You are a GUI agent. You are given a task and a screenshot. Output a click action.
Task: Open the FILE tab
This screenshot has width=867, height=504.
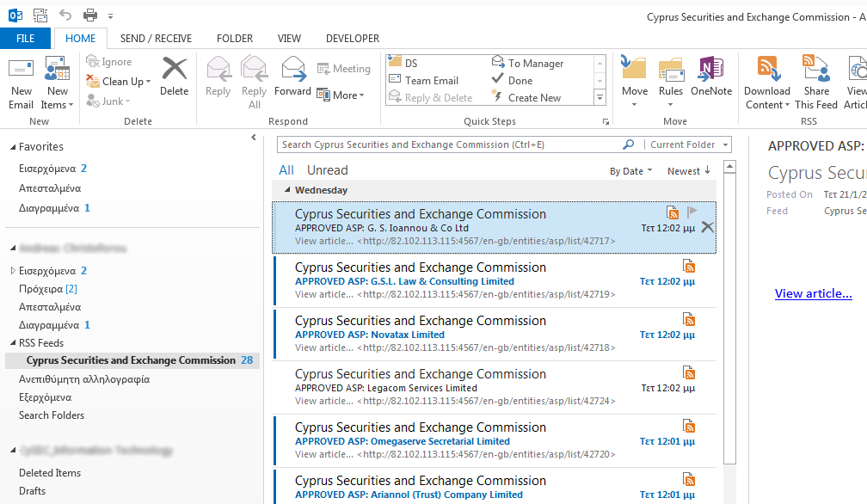[26, 39]
